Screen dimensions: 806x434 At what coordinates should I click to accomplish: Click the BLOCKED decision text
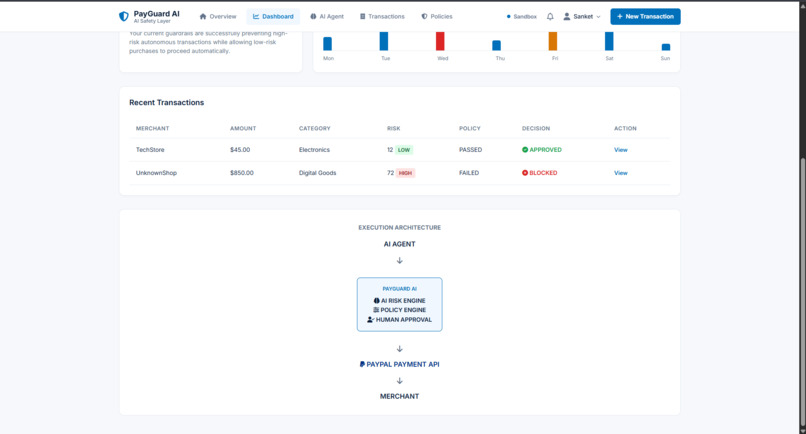543,173
